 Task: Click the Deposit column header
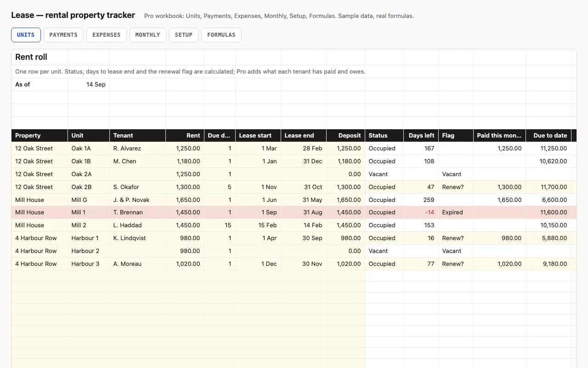point(345,136)
